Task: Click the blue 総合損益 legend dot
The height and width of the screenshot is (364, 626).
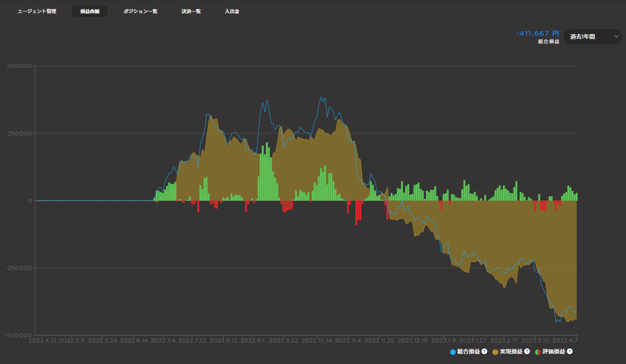Action: (x=453, y=351)
